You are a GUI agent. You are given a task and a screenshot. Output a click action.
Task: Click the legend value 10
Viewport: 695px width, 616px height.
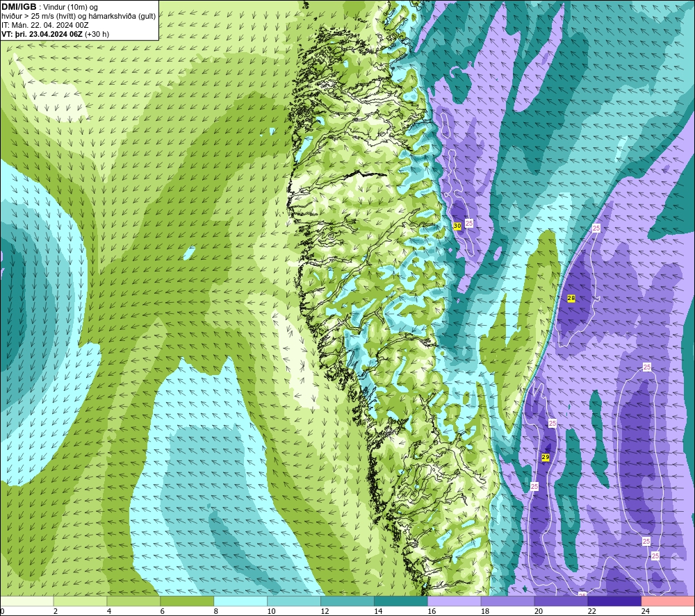click(x=271, y=611)
